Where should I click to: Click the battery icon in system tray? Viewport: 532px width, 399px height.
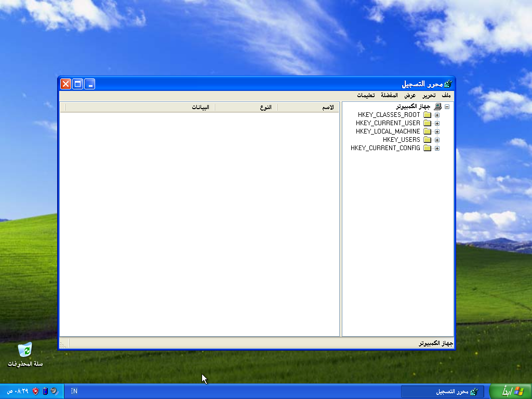coord(45,391)
